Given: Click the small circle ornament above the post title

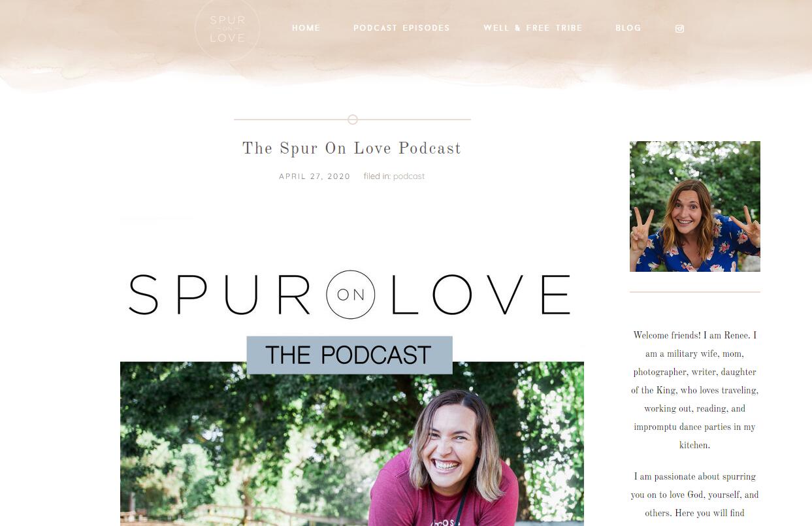Looking at the screenshot, I should [x=353, y=120].
